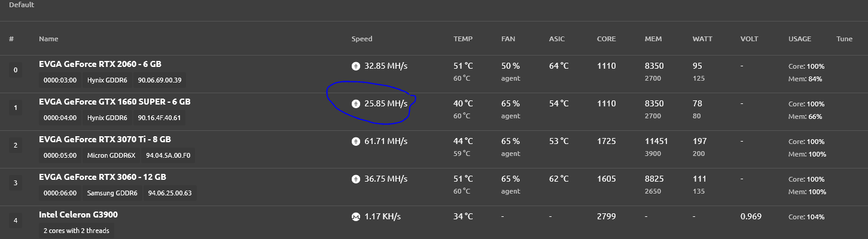This screenshot has height=239, width=868.
Task: Click the Intel Celeron G3900 name
Action: (x=82, y=215)
